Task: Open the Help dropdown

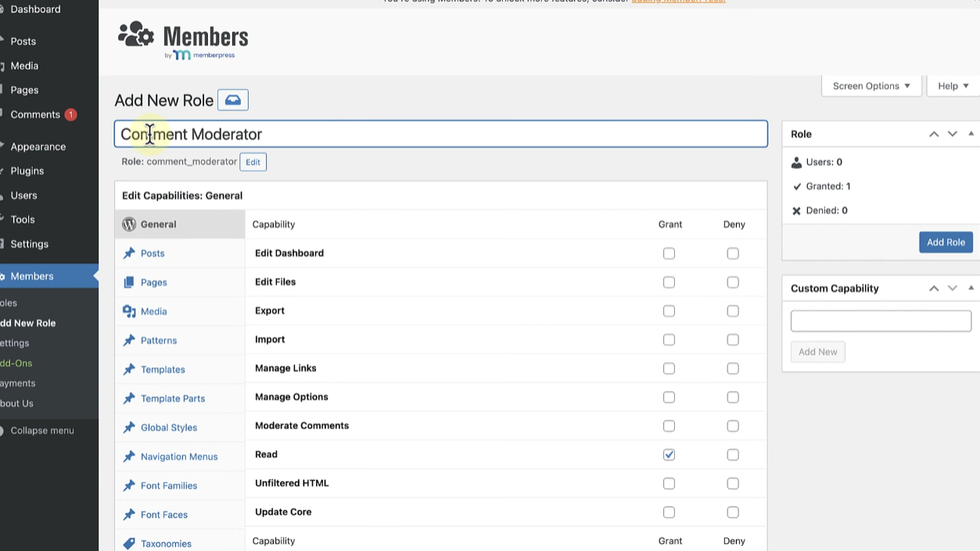Action: tap(951, 85)
